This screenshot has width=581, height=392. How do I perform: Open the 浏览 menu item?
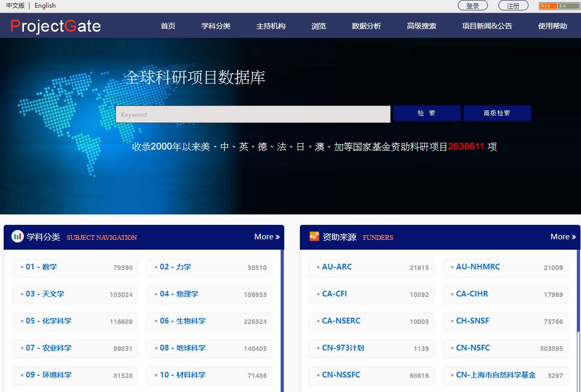pyautogui.click(x=319, y=26)
